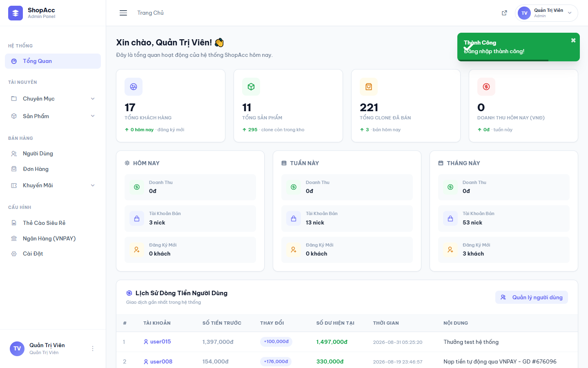Click the Doanh Thu Hôm Nay dollar icon

(x=486, y=87)
